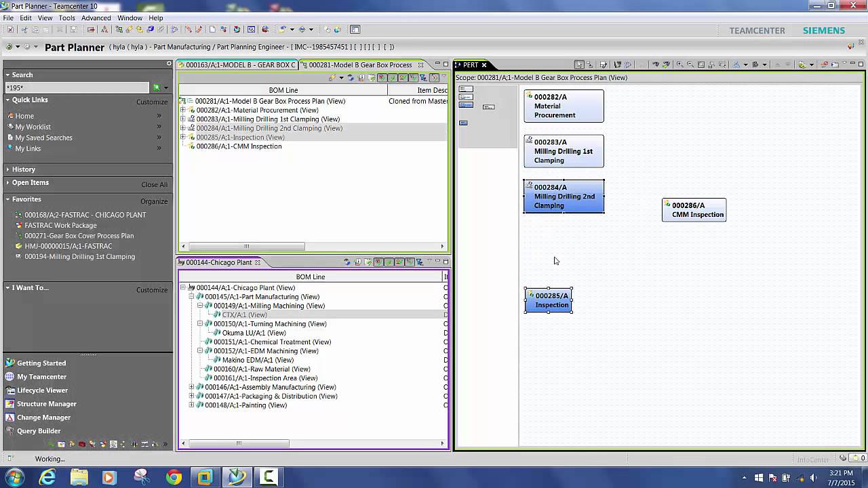Image resolution: width=868 pixels, height=488 pixels.
Task: Expand the History section header
Action: pos(25,169)
